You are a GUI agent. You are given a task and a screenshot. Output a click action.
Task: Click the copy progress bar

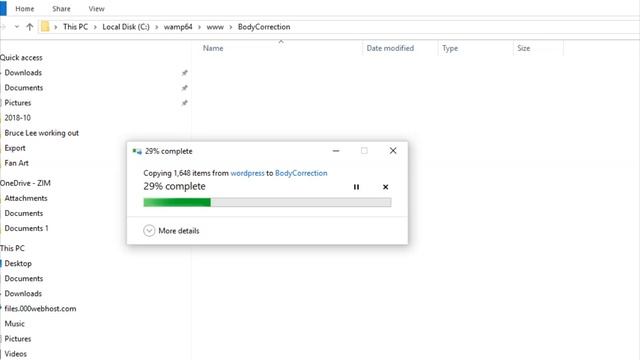(x=267, y=202)
